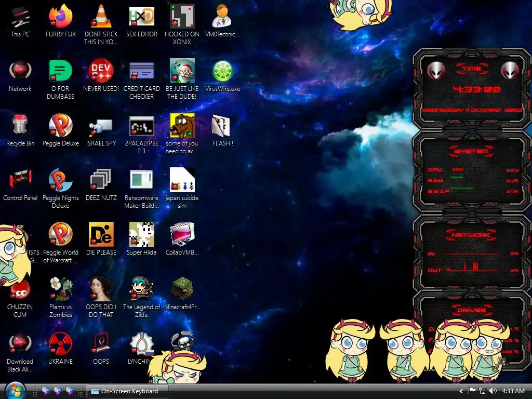This screenshot has height=399, width=532.
Task: Click the RAM usage bar in SYSTEM gadget
Action: tap(457, 178)
